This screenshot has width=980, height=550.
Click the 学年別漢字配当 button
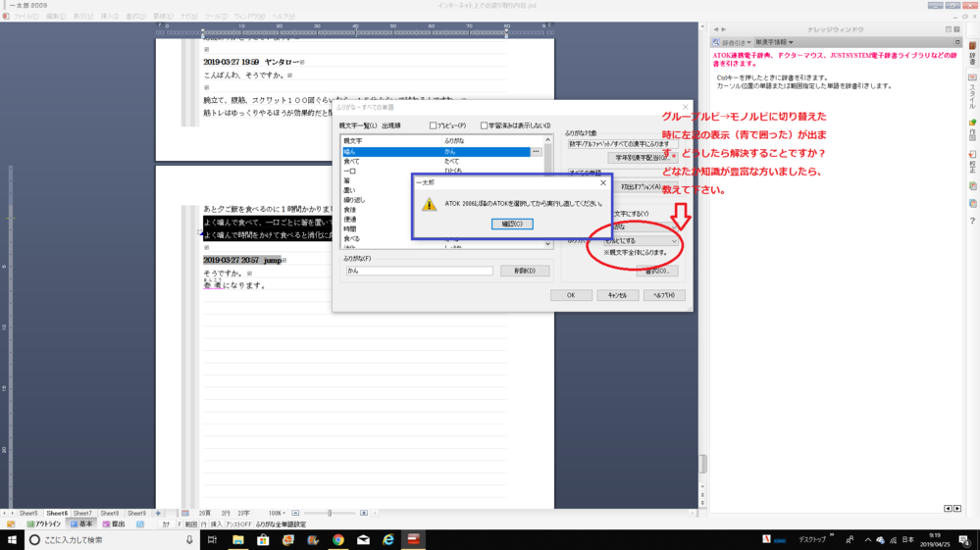644,158
